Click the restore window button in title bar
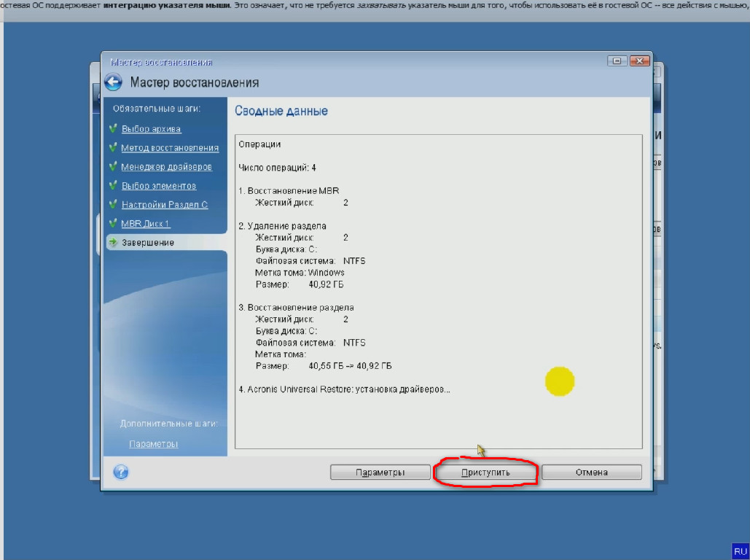 (618, 62)
